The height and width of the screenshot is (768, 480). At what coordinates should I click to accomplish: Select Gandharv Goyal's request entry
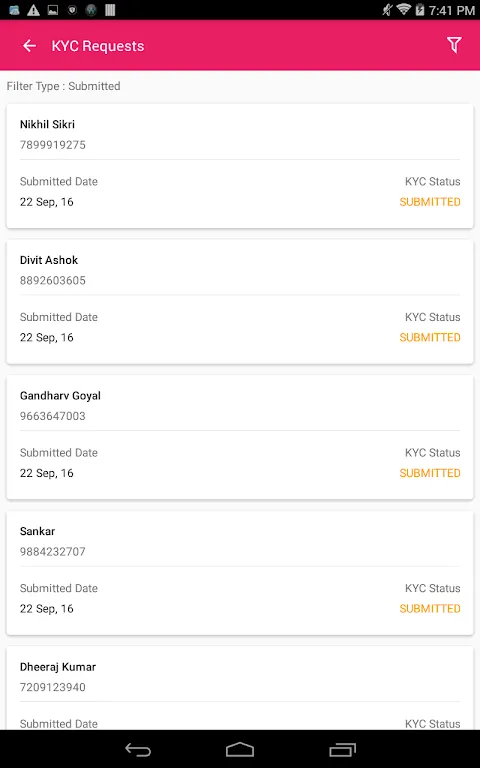240,437
